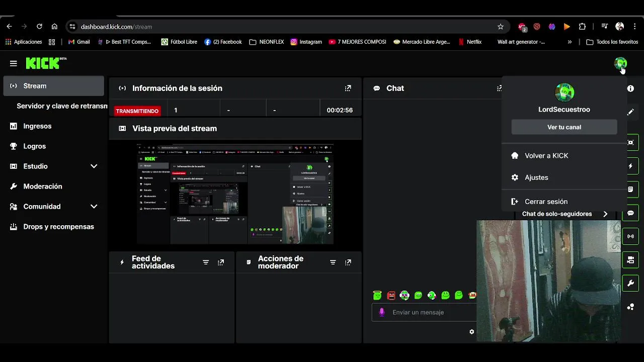Click the LordSecuestroo username
Viewport: 644px width, 362px height.
tap(564, 110)
